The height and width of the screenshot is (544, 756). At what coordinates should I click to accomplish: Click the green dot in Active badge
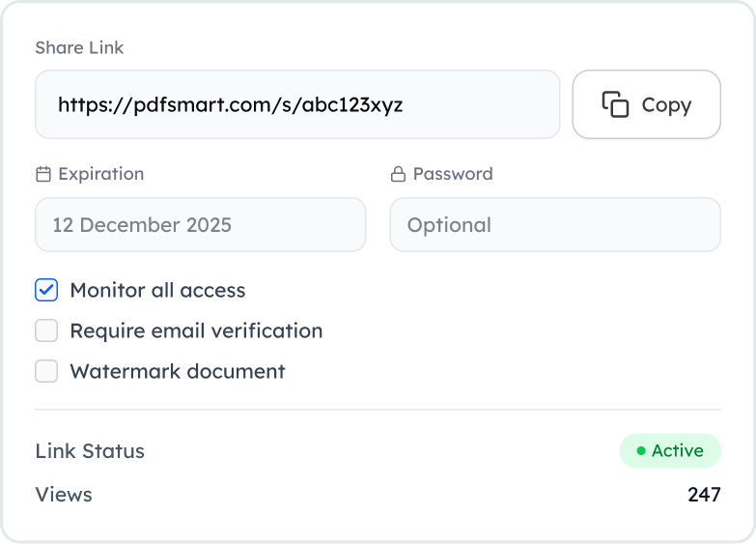point(641,451)
